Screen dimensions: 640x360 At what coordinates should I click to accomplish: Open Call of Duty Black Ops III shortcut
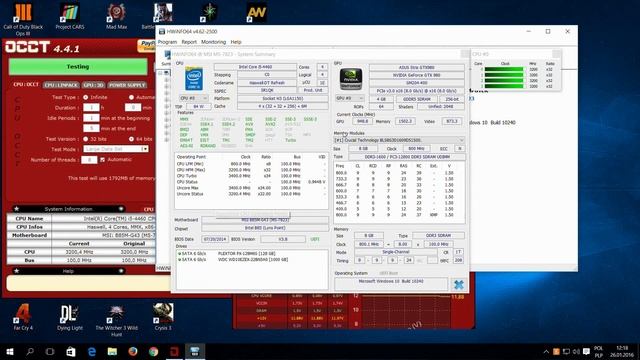[23, 19]
